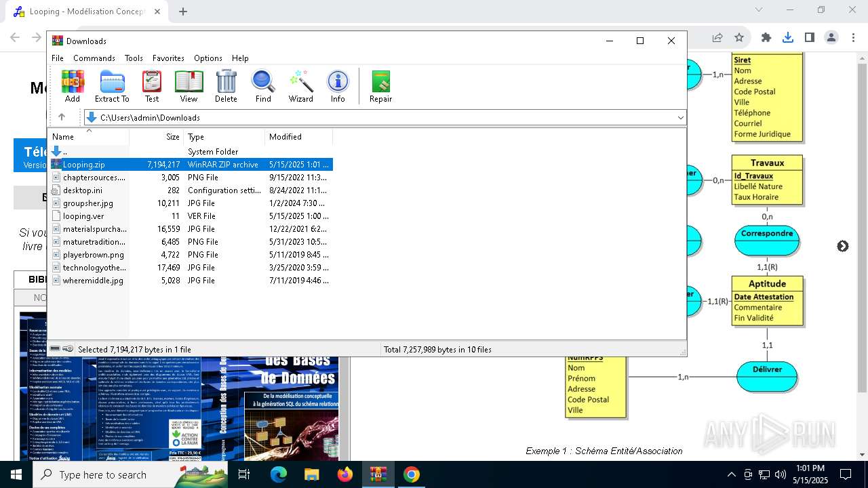Open the View file tool
Screen dimensions: 868x488
(189, 86)
